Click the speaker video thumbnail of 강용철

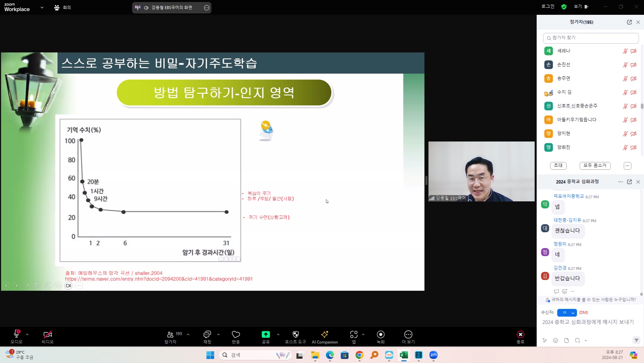click(x=481, y=171)
